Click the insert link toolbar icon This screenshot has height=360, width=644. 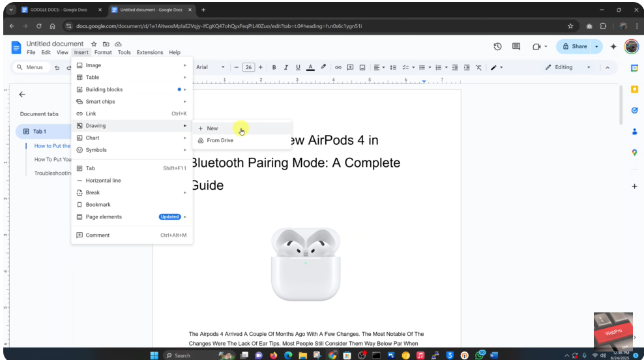click(x=338, y=67)
